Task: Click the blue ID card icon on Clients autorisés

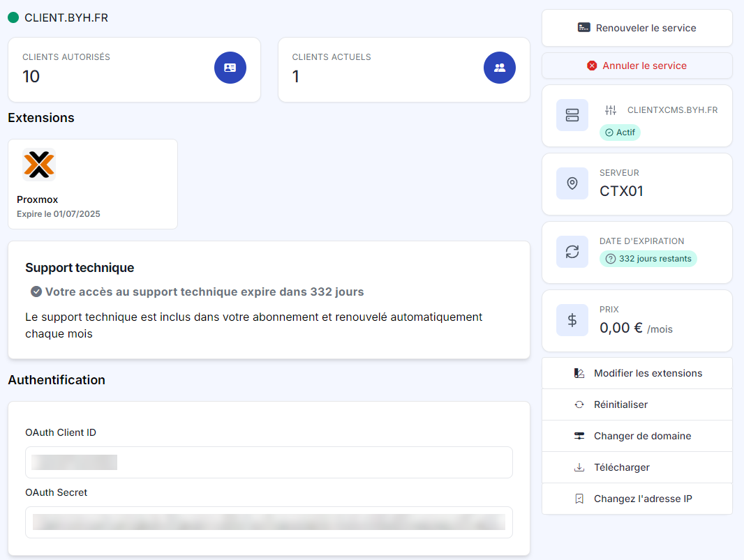Action: [230, 68]
